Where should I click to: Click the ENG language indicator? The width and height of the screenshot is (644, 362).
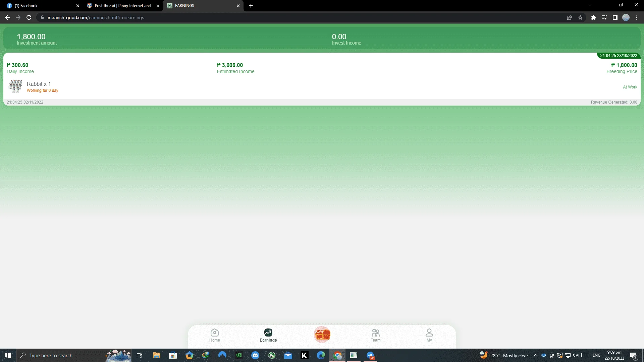point(596,355)
